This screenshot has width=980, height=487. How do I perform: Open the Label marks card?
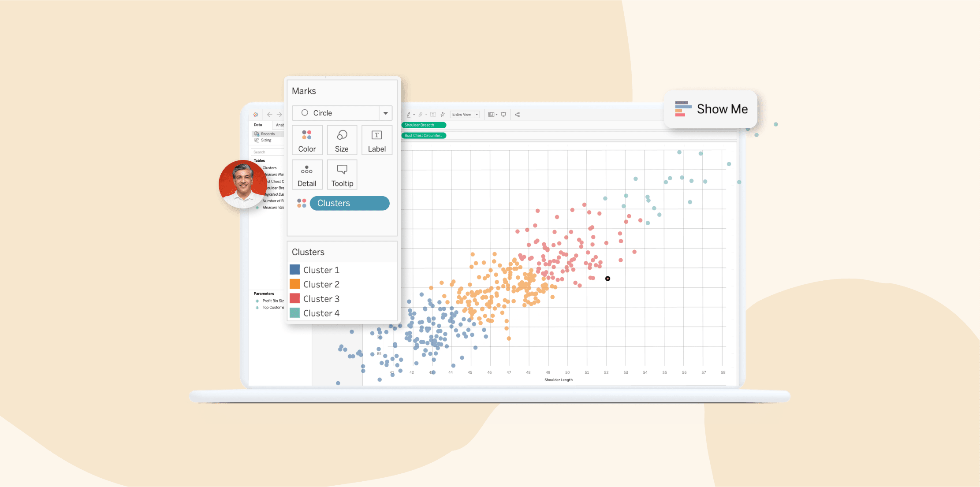click(x=376, y=140)
